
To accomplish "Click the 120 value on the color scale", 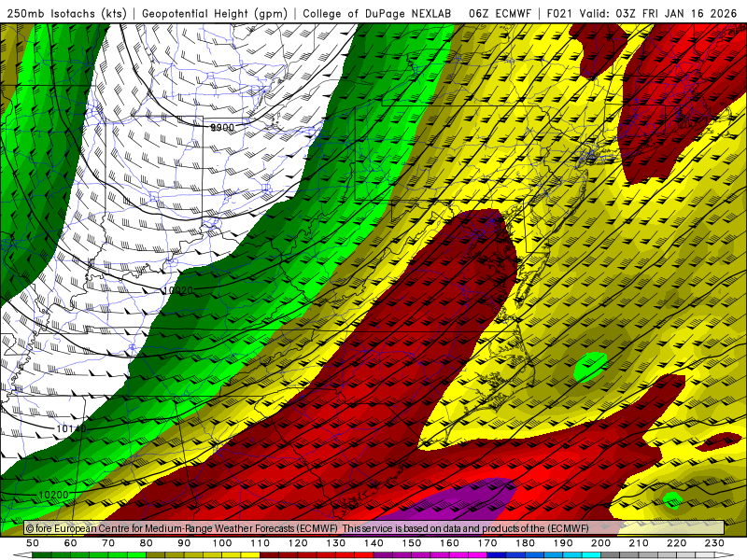I will point(298,543).
